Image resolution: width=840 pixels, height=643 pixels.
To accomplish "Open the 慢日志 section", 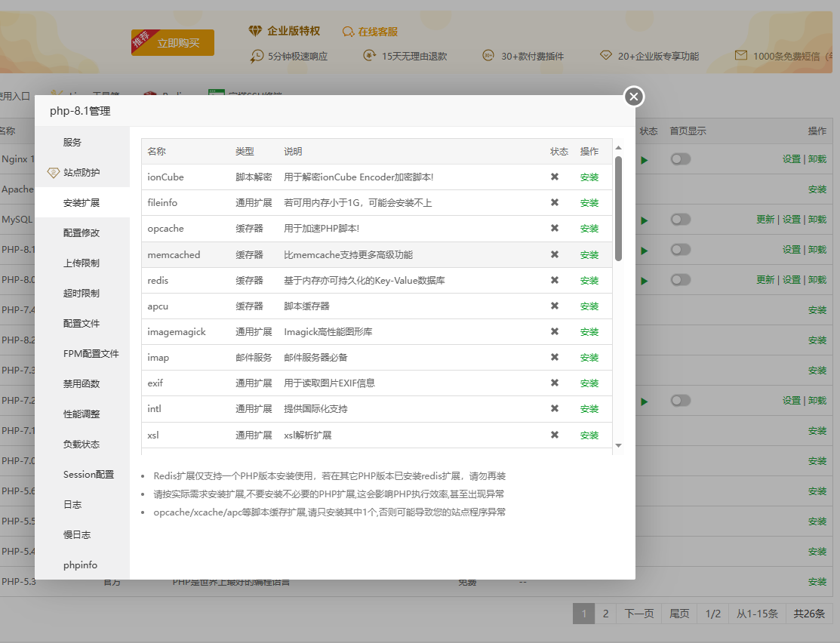I will (x=77, y=535).
